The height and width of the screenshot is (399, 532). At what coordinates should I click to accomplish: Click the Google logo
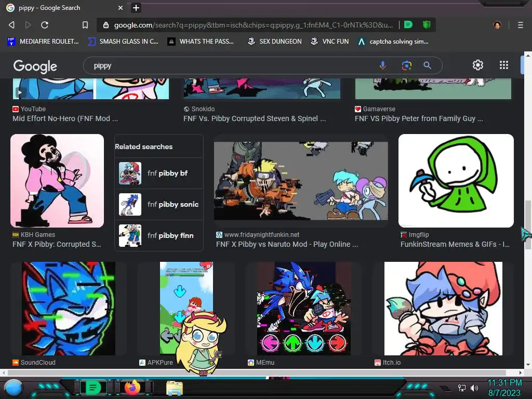coord(35,66)
